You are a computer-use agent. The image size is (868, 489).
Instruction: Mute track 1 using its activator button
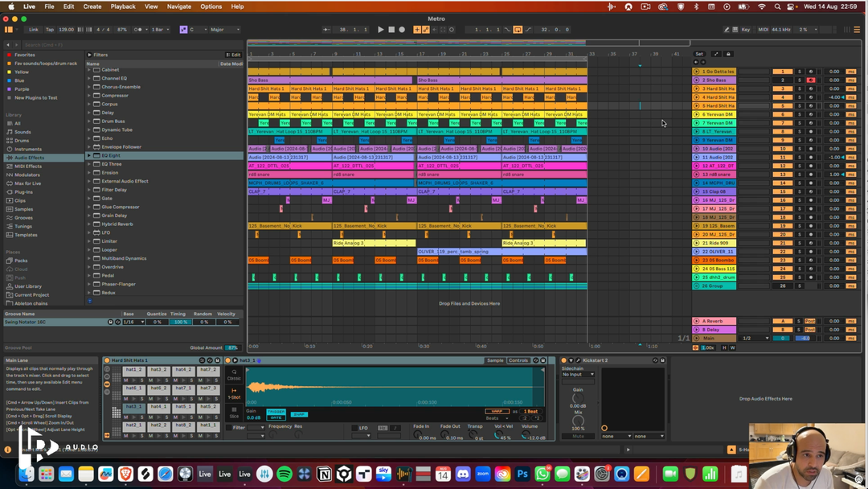[782, 72]
